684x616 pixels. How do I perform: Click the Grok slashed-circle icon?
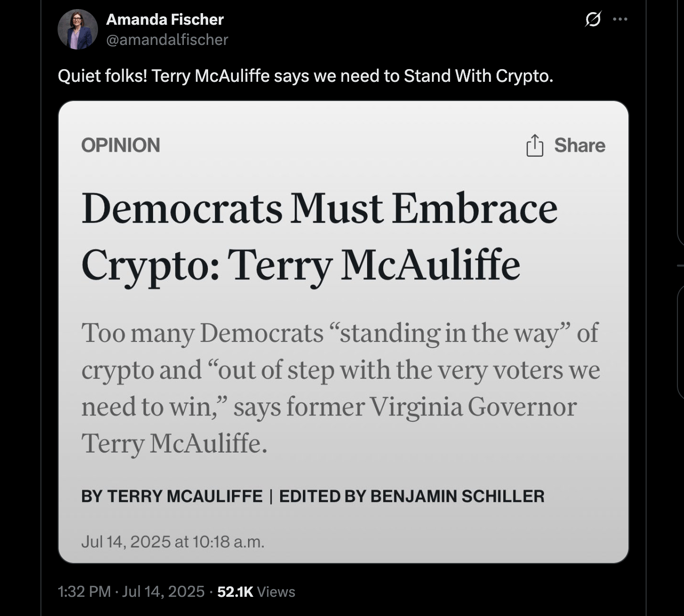pyautogui.click(x=593, y=20)
